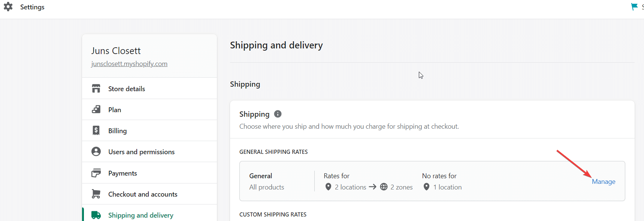
Task: Click the teal flag icon at top right
Action: (x=634, y=7)
